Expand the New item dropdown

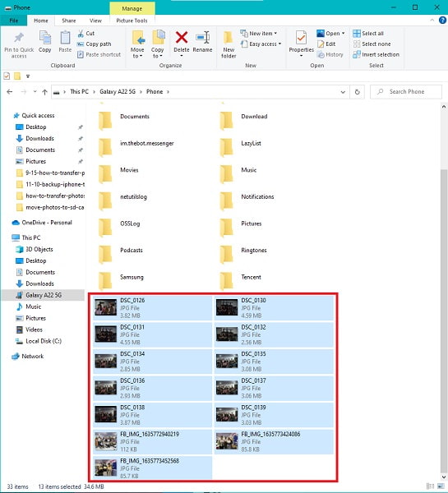click(276, 34)
